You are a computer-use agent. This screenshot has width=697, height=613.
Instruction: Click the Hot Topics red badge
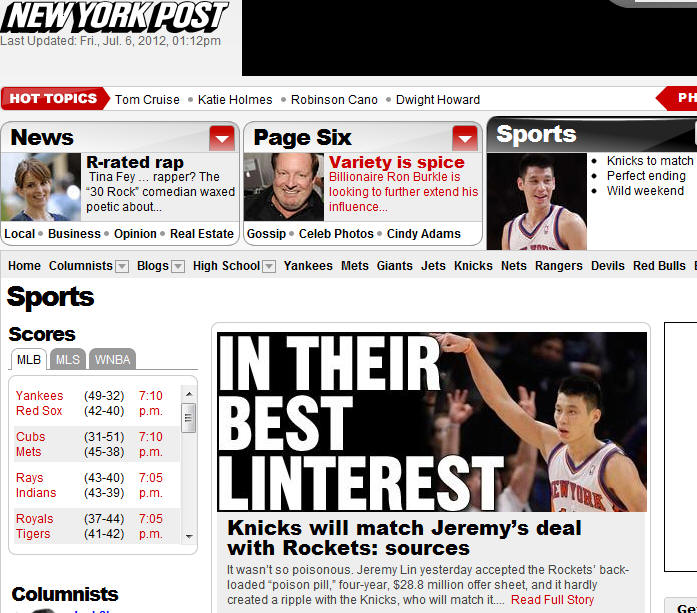pyautogui.click(x=55, y=99)
